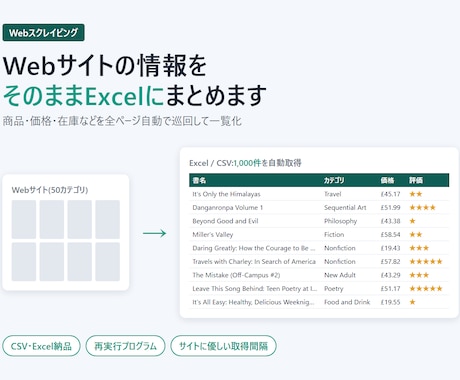Select the £51.17 price
The height and width of the screenshot is (380, 460).
click(x=390, y=289)
